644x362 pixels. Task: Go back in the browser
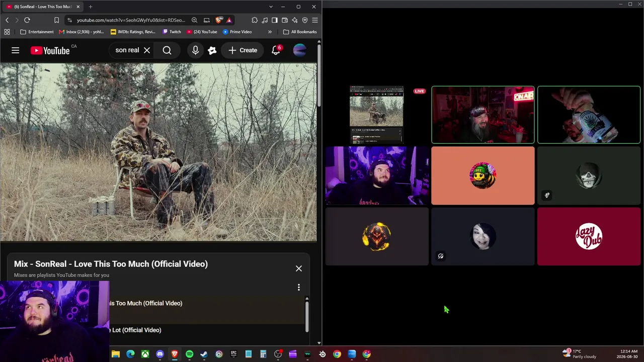pos(7,20)
